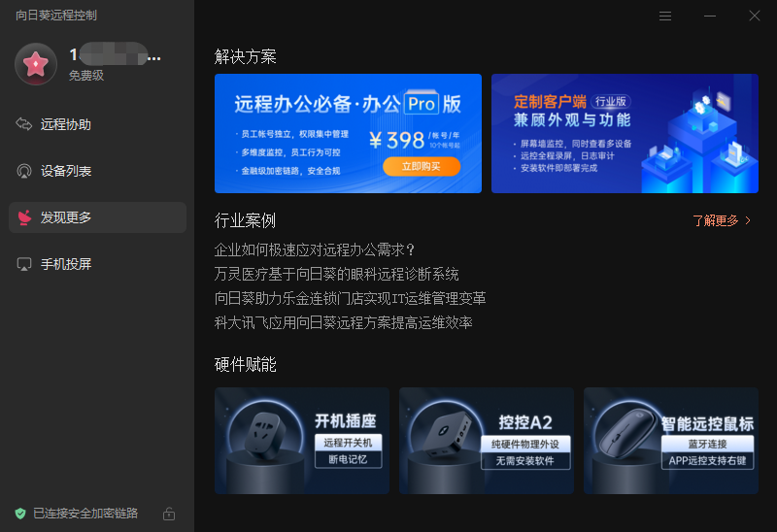Open 万灵医疗 remote diagnosis case link
Image resolution: width=777 pixels, height=532 pixels.
(x=336, y=274)
